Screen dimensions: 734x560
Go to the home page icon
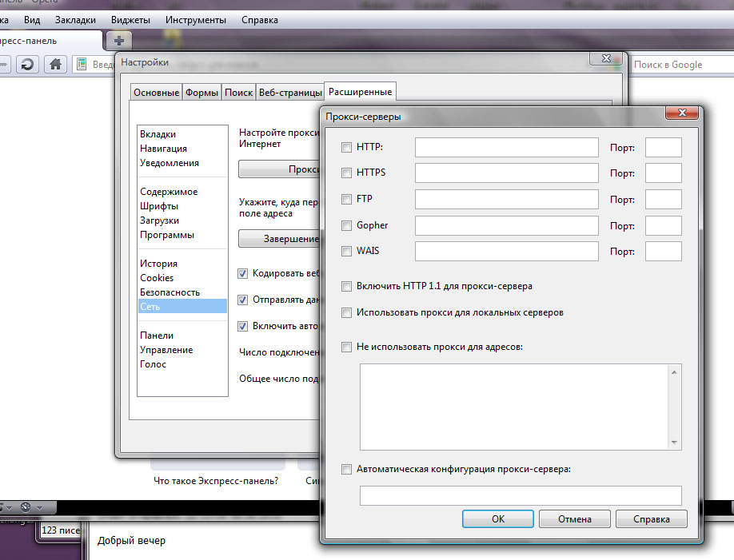pos(55,65)
